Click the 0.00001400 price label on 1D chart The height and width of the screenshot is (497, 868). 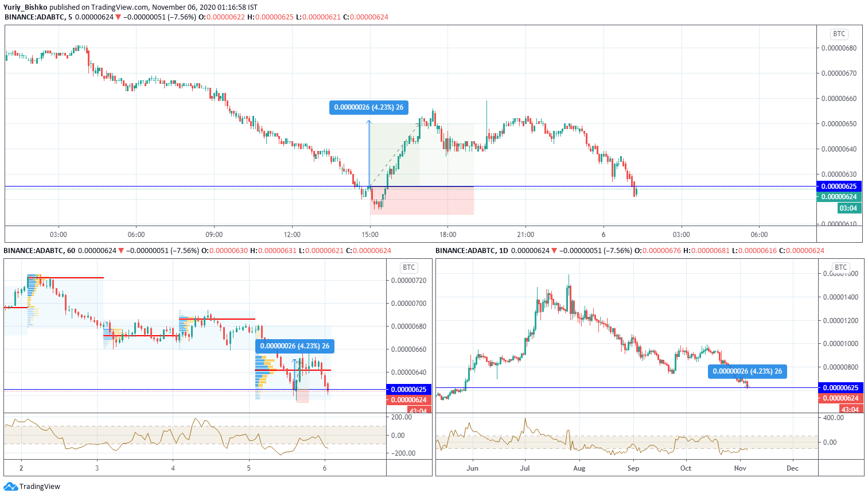point(840,297)
